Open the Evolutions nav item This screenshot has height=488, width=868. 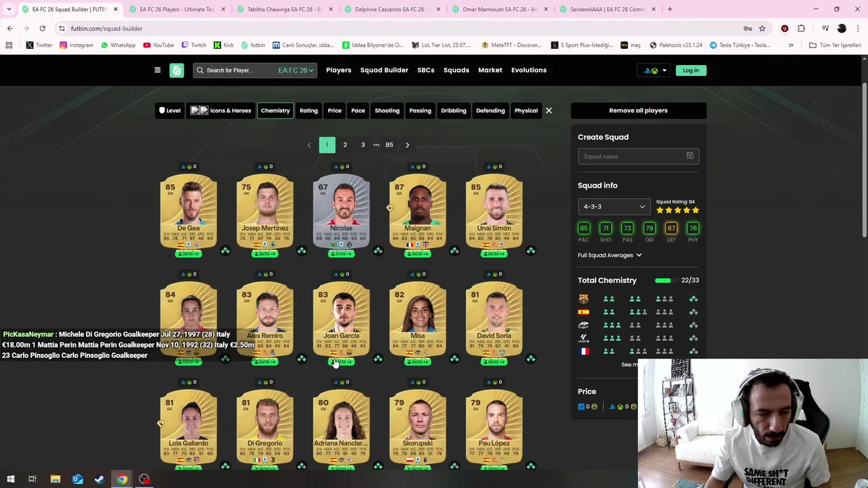[529, 70]
